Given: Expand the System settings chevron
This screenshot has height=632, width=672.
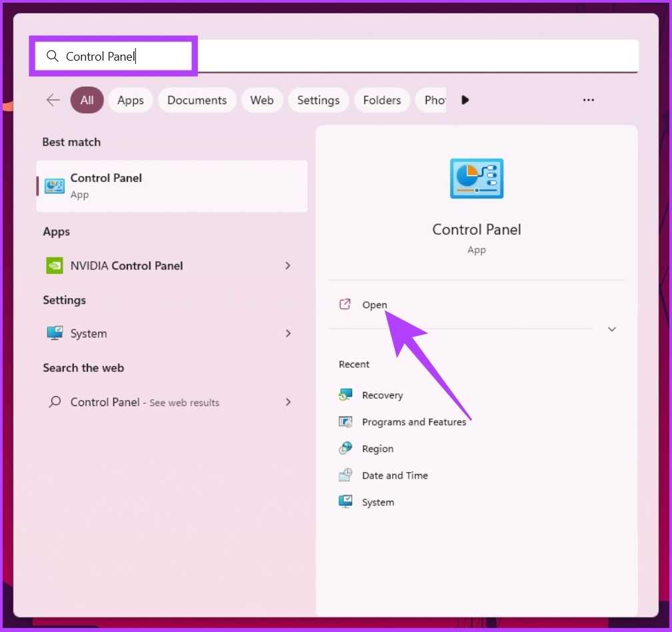Looking at the screenshot, I should 288,333.
